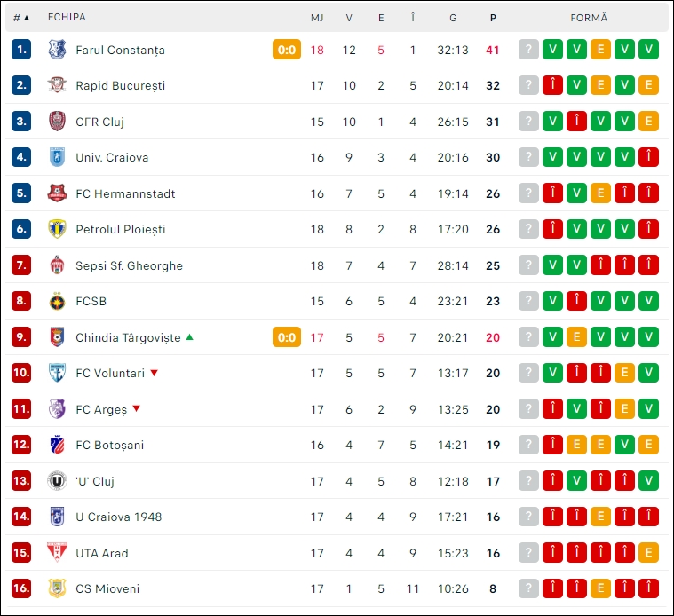Screen dimensions: 674x616
Task: Select the Petrolul Ploiești crest
Action: 57,229
